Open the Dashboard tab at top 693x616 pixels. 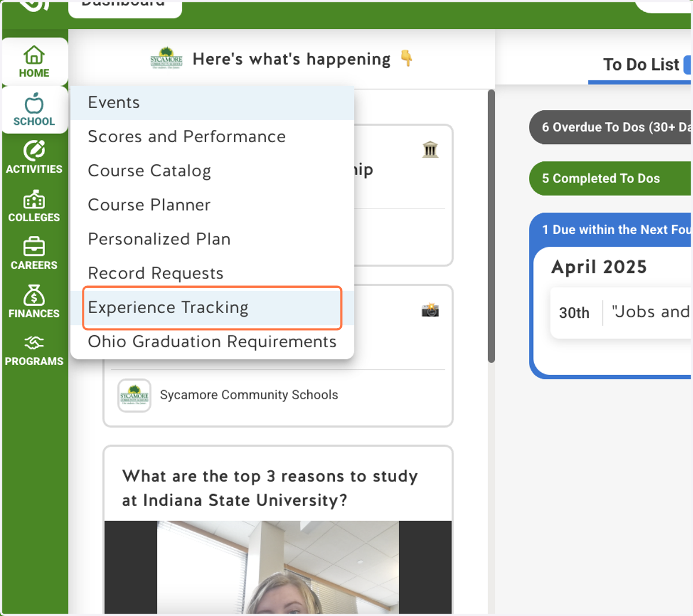click(125, 6)
